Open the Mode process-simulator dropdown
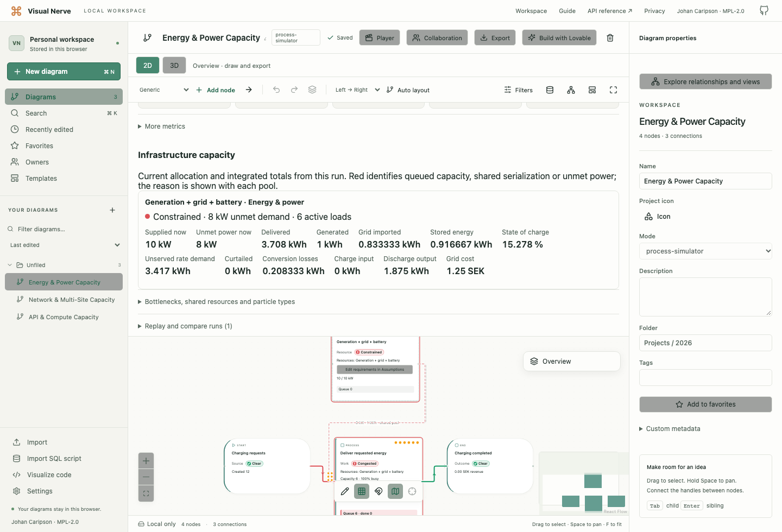 tap(705, 251)
